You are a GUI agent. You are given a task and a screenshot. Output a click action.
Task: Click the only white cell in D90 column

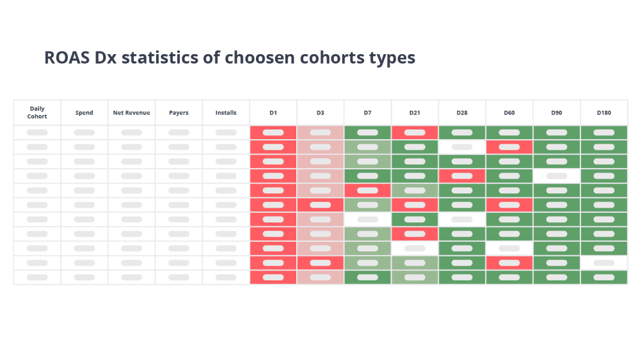556,176
